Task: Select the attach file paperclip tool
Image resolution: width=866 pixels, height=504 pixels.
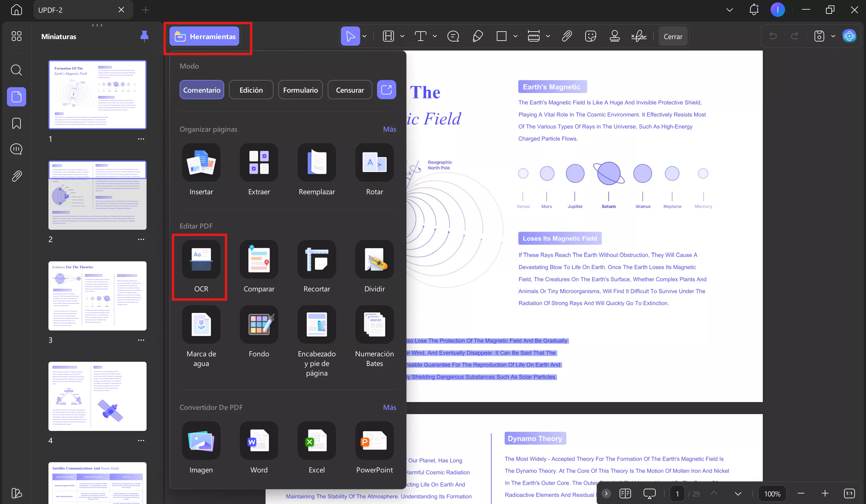Action: pyautogui.click(x=567, y=36)
